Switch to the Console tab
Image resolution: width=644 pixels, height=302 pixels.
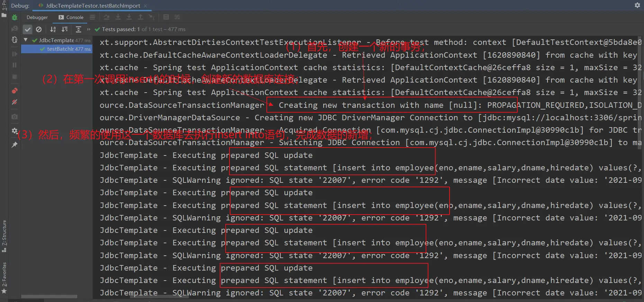[x=71, y=17]
